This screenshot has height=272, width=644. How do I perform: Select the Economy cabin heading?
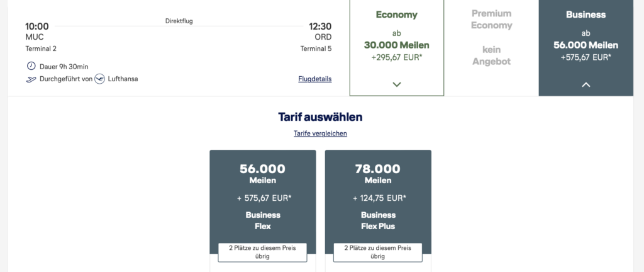[x=396, y=15]
